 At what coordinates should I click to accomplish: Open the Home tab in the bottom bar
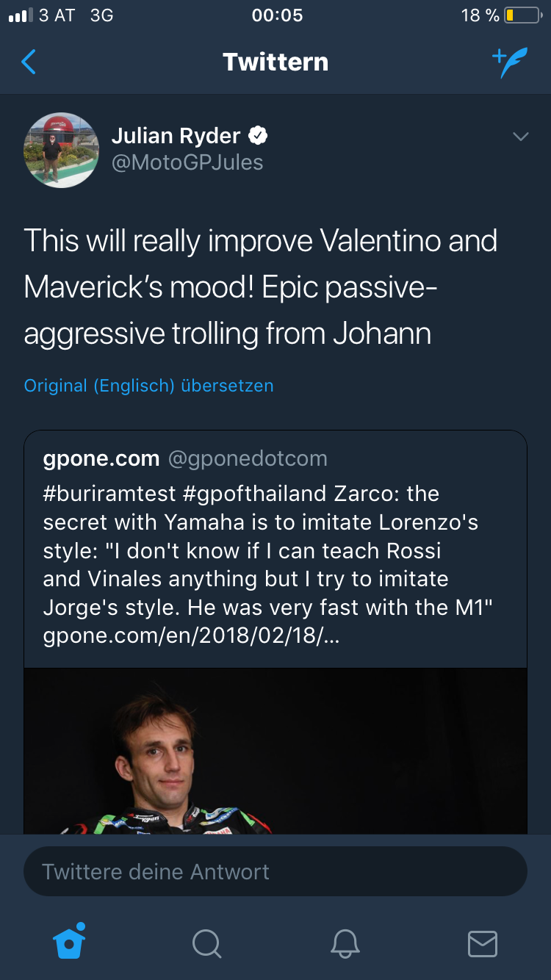click(x=70, y=942)
